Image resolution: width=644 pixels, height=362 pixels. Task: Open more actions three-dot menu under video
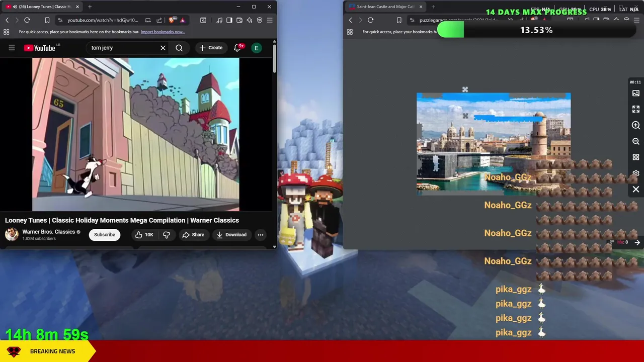point(261,235)
